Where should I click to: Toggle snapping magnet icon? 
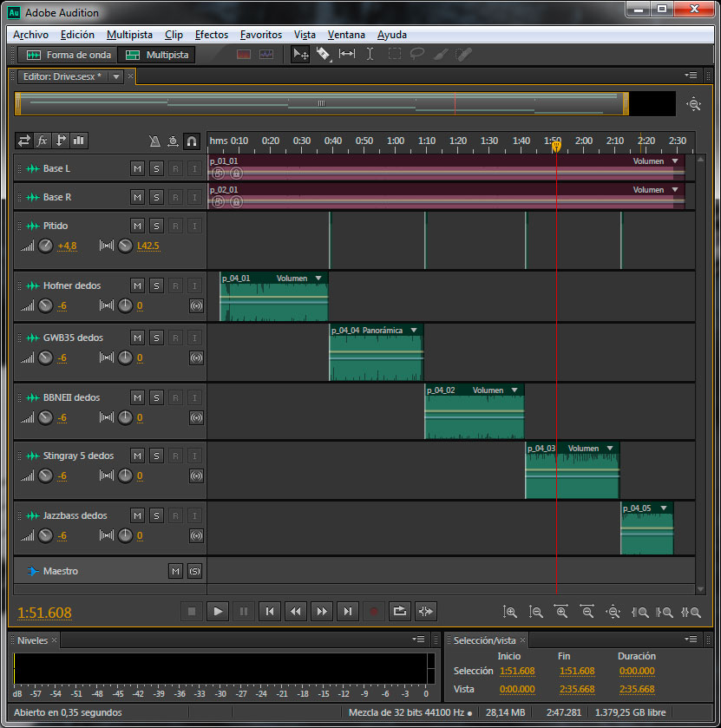point(191,141)
